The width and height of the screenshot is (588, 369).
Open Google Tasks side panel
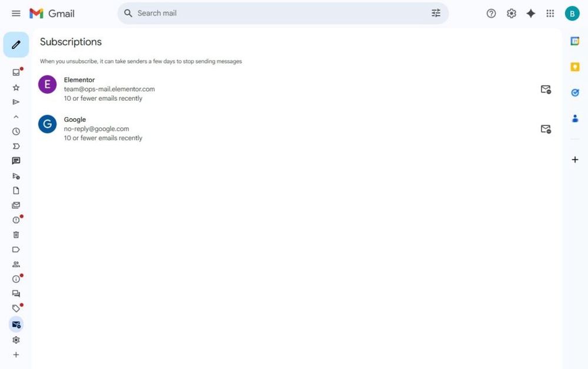(x=574, y=92)
